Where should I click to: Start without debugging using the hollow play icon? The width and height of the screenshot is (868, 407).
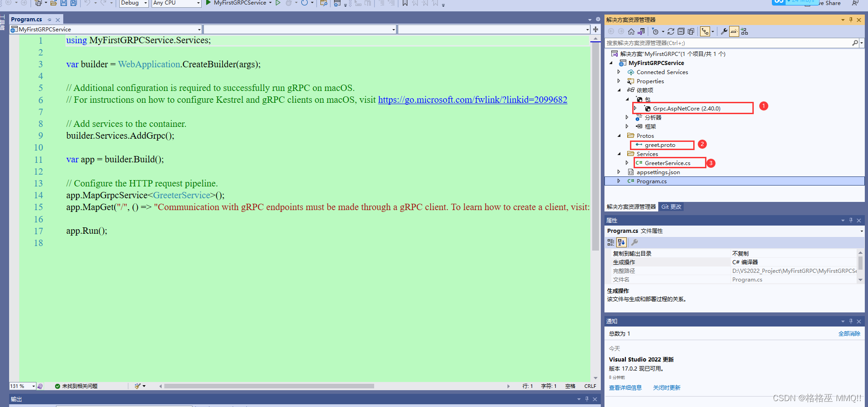278,3
